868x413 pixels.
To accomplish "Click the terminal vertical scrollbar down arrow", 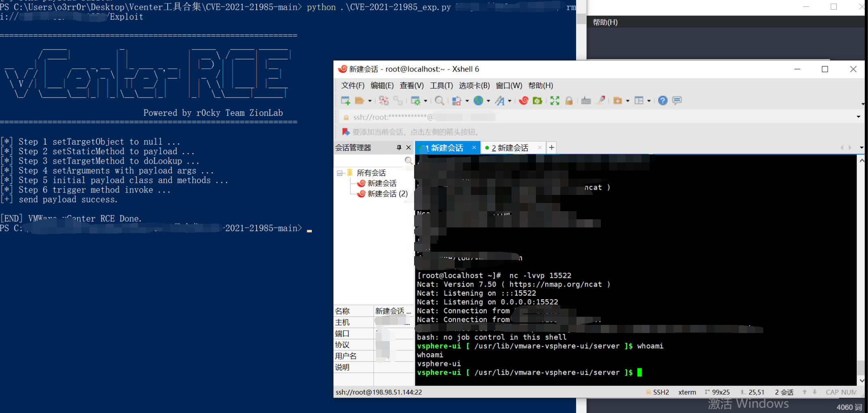I will 861,381.
